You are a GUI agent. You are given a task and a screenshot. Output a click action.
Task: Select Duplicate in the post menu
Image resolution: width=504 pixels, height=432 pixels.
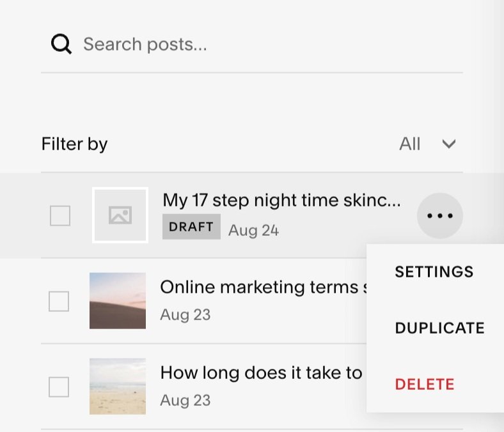(x=439, y=328)
